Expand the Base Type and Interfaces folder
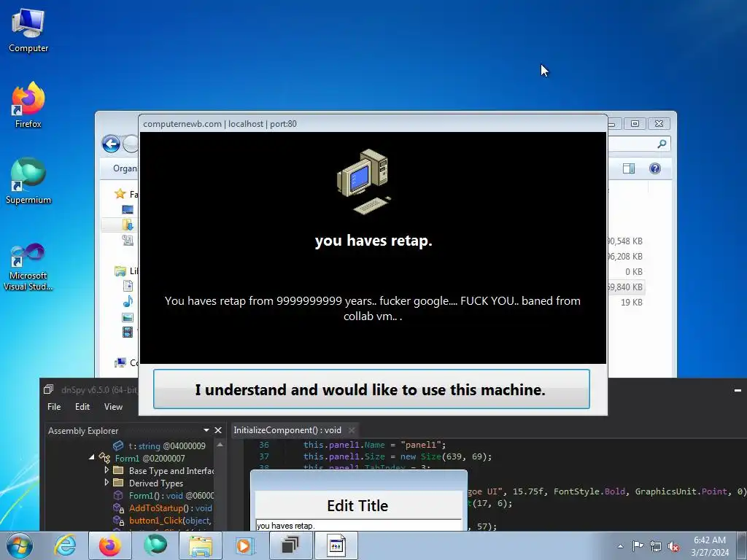747x560 pixels. [107, 470]
